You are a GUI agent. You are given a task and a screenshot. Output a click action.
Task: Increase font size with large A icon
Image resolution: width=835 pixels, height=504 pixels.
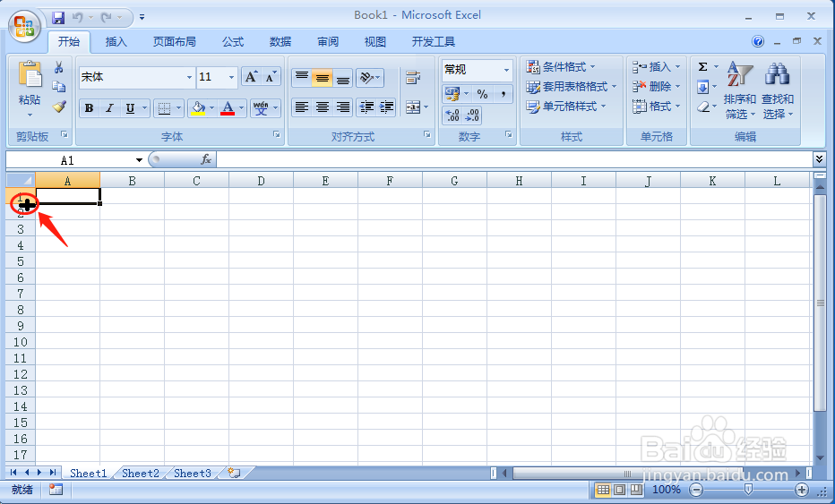click(251, 77)
